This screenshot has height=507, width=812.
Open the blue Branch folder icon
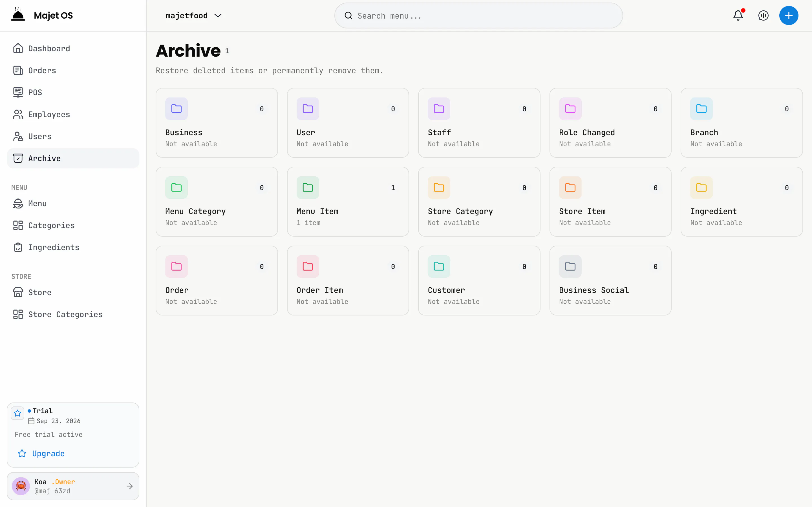[x=701, y=109]
